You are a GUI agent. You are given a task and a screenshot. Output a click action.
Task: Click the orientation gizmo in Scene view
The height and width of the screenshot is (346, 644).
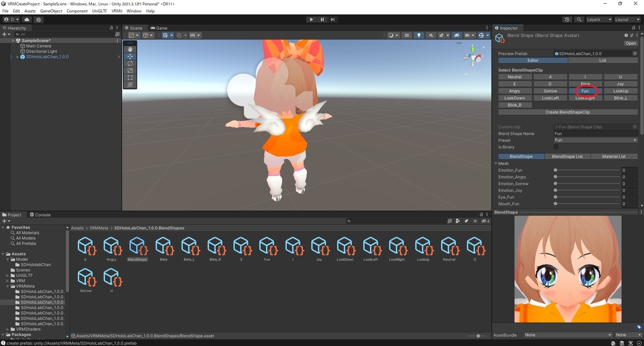(x=472, y=56)
